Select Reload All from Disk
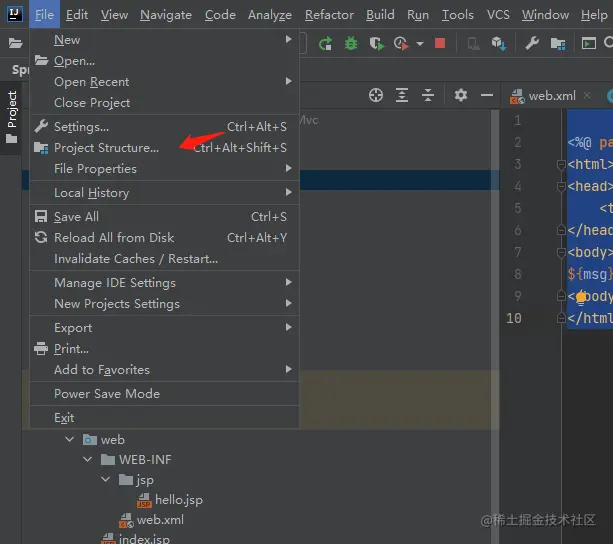Viewport: 613px width, 544px height. pos(165,238)
